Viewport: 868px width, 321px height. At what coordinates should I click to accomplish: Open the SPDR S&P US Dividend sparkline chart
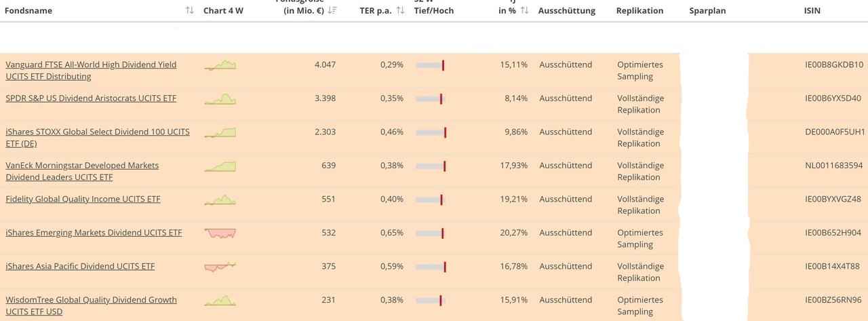point(220,98)
